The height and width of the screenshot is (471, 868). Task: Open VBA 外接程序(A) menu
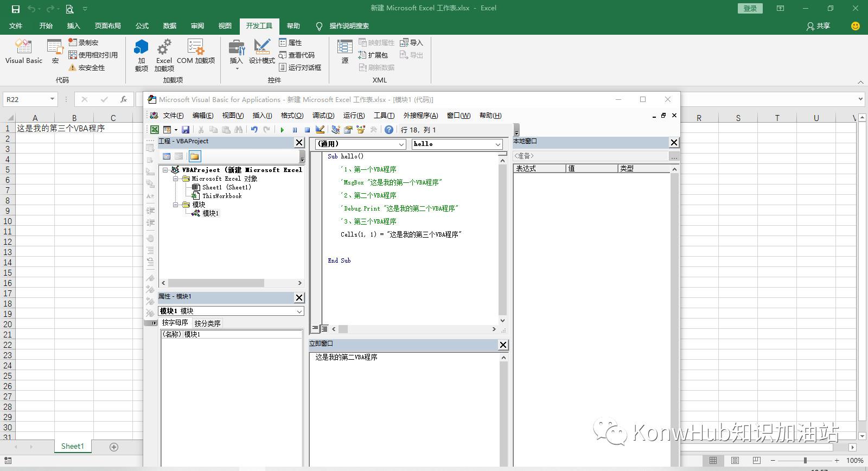[x=420, y=115]
